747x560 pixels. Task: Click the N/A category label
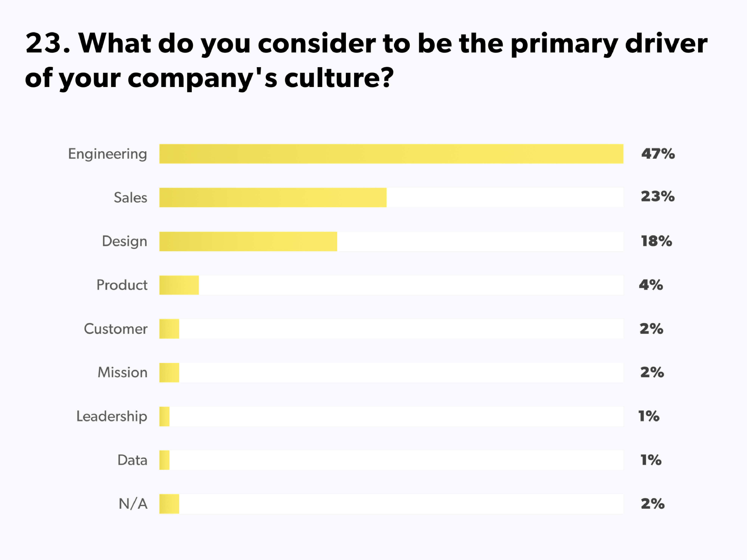click(x=133, y=504)
